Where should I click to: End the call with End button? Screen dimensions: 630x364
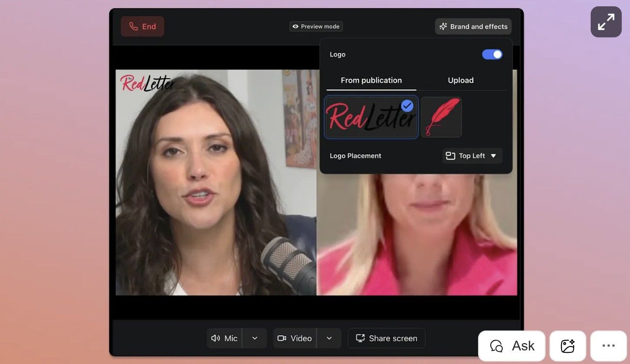tap(142, 27)
